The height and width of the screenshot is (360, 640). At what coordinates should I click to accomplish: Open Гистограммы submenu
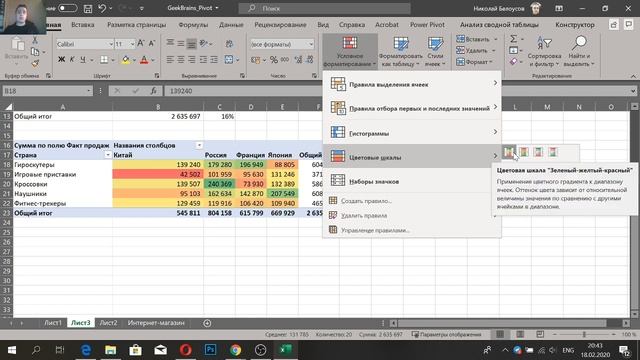click(x=412, y=133)
